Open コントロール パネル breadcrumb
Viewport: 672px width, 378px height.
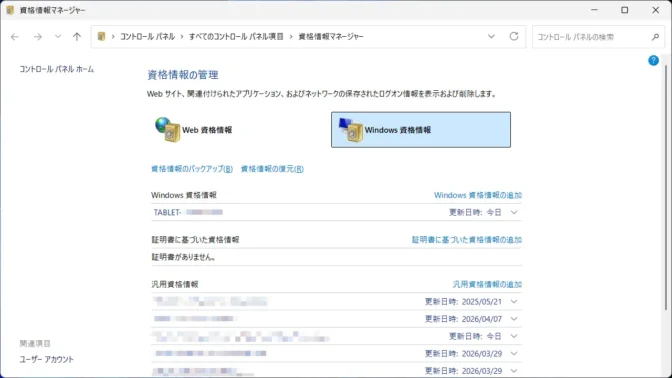coord(147,36)
